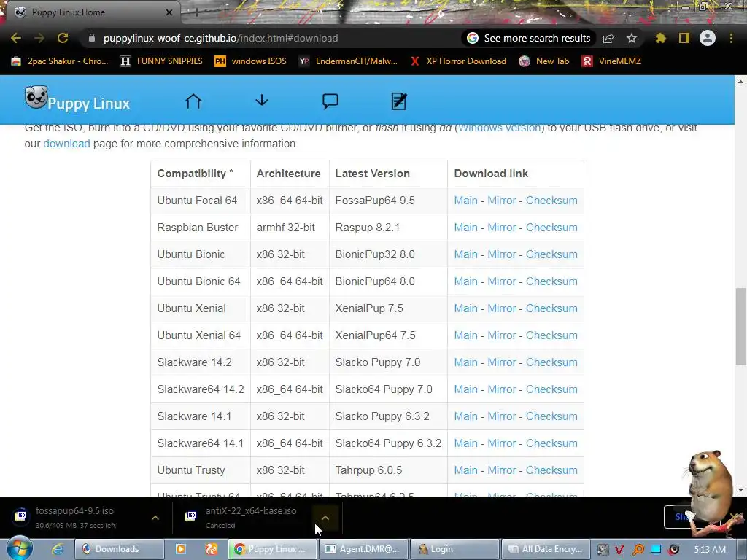
Task: Click Main link for FossaPup64 9.5
Action: [465, 201]
